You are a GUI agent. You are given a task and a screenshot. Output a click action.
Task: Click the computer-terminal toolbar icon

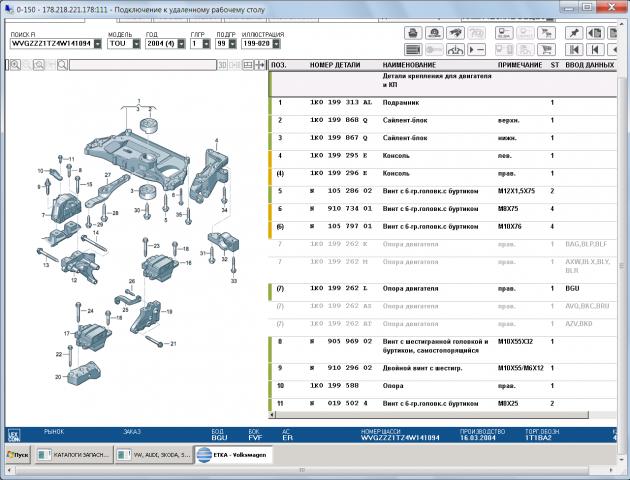pyautogui.click(x=504, y=33)
